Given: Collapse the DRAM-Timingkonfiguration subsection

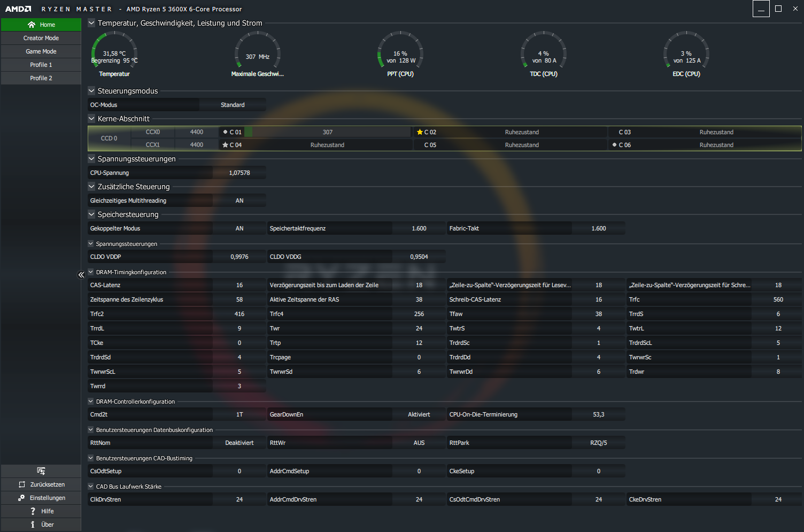Looking at the screenshot, I should coord(91,272).
